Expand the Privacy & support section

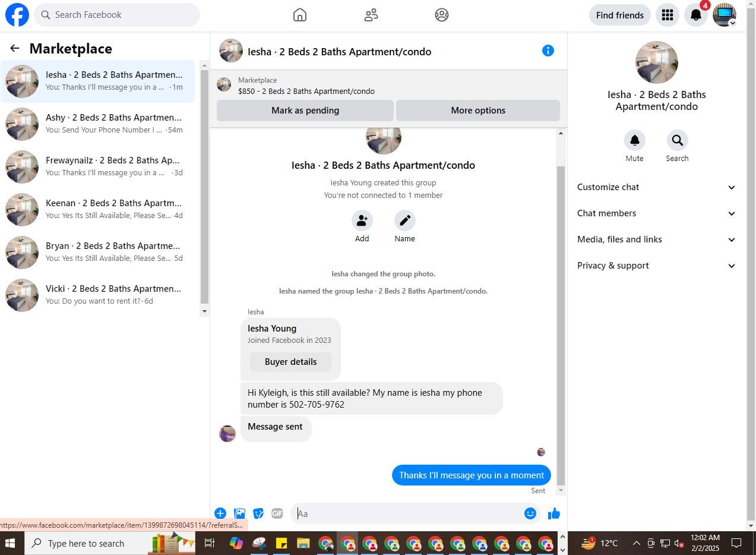(657, 266)
